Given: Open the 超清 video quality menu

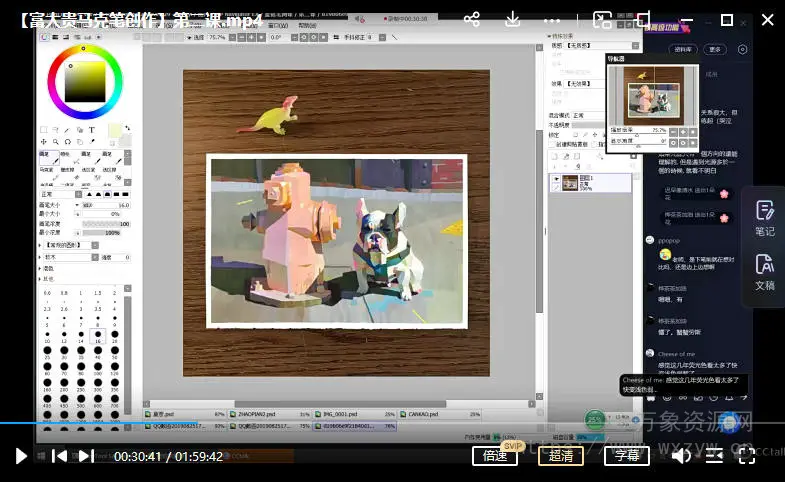Looking at the screenshot, I should (x=561, y=456).
